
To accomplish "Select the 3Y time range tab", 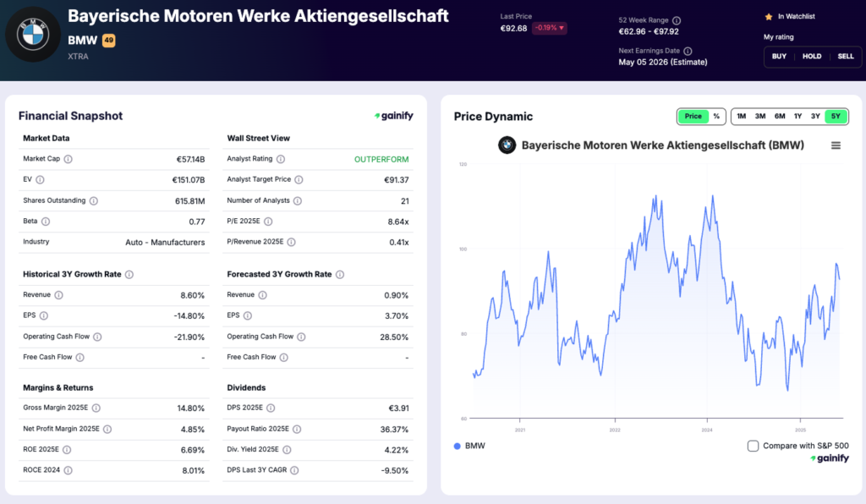I will coord(814,116).
